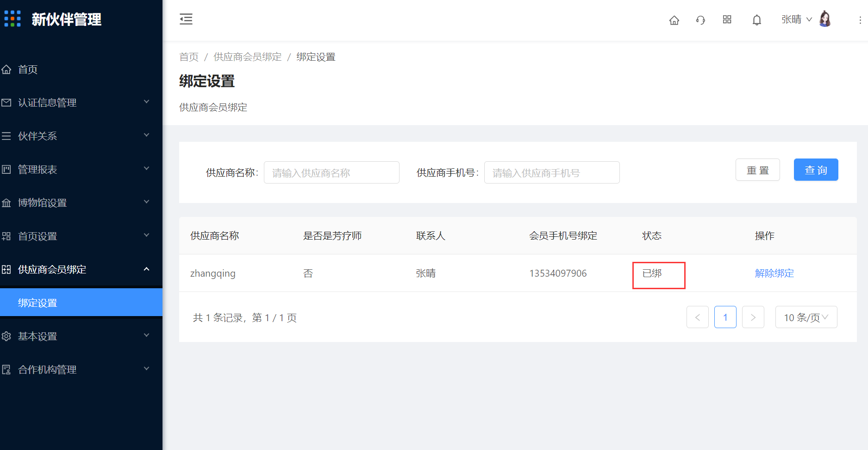The width and height of the screenshot is (868, 450).
Task: Expand the 认证信息管理 menu chevron
Action: click(146, 102)
